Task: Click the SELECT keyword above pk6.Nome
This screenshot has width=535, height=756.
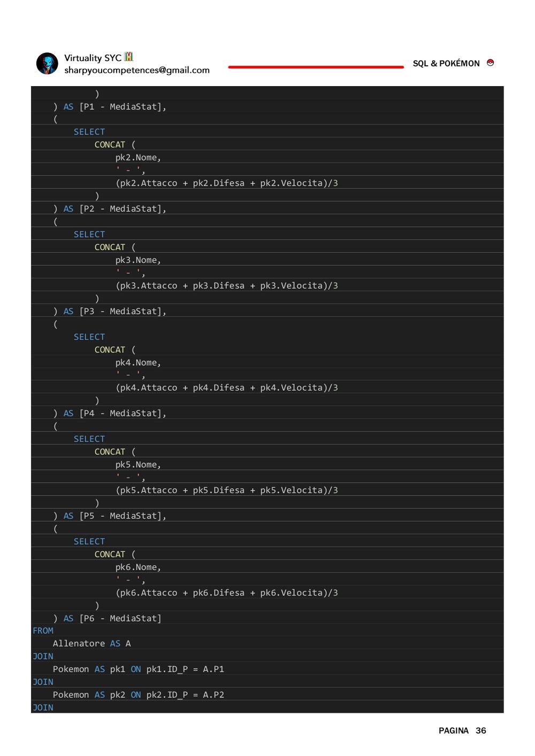Action: 89,542
